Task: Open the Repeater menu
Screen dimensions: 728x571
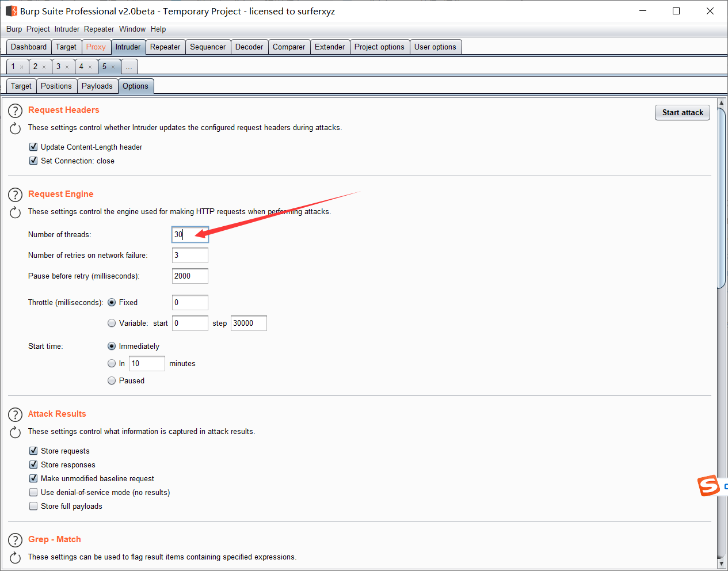Action: click(99, 29)
